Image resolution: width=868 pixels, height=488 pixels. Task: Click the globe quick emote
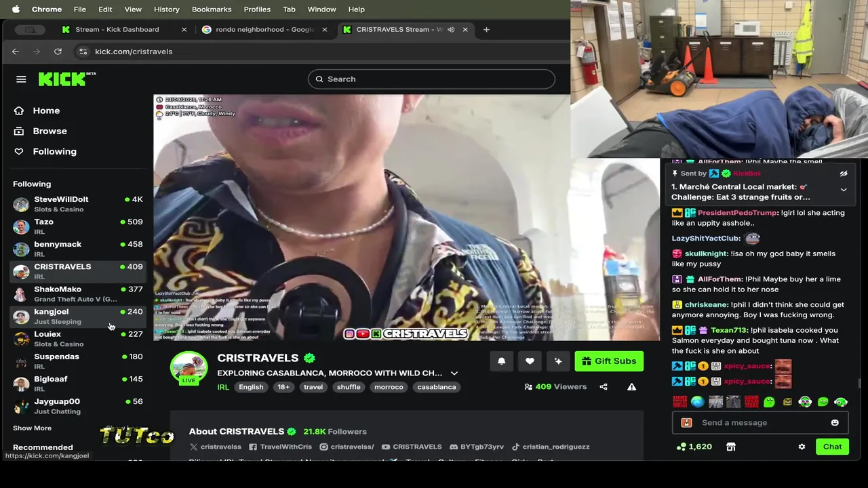[698, 402]
